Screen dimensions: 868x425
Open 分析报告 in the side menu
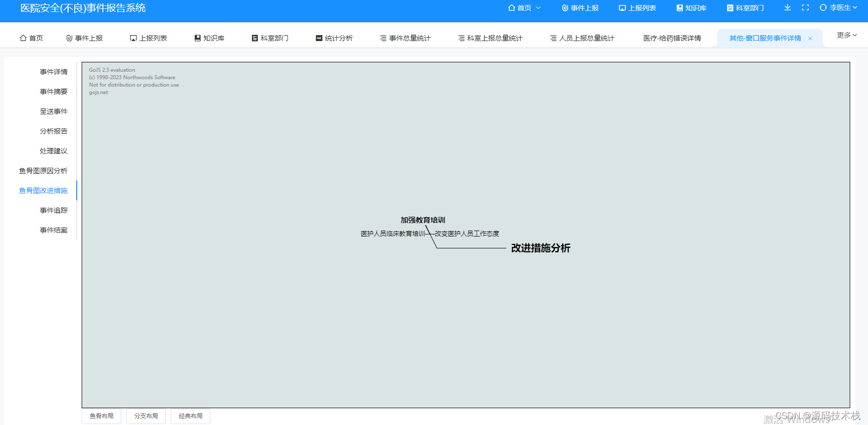pyautogui.click(x=53, y=131)
